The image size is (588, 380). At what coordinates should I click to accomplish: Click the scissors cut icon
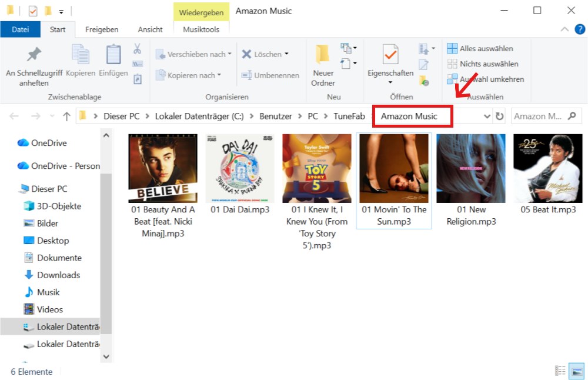[137, 48]
